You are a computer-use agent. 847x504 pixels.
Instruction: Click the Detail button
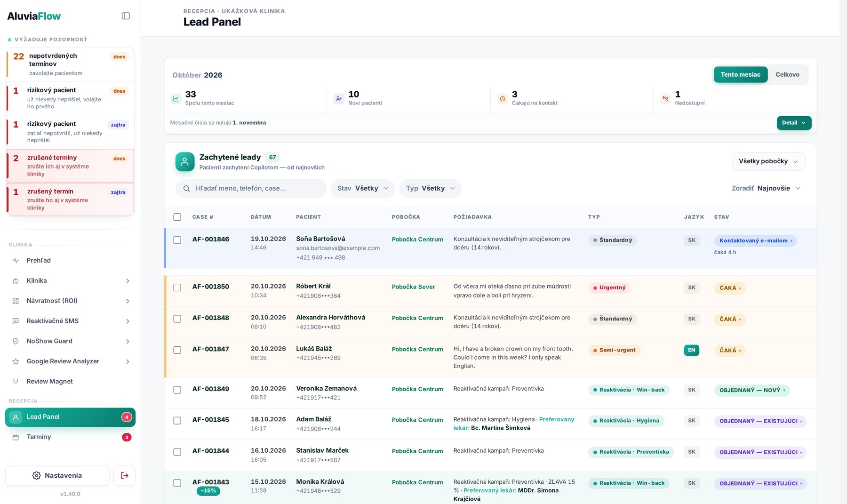coord(794,123)
